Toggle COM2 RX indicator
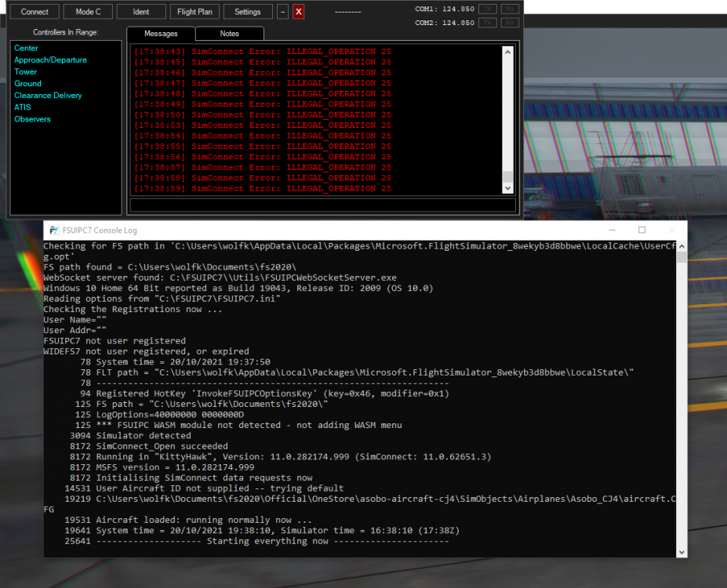Screen dimensions: 727x588 coord(510,23)
